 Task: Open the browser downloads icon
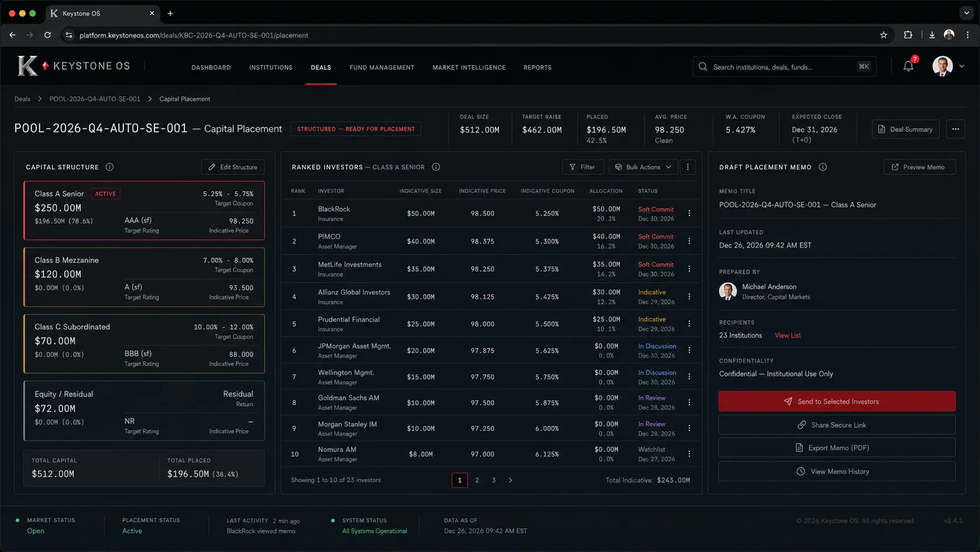(932, 35)
